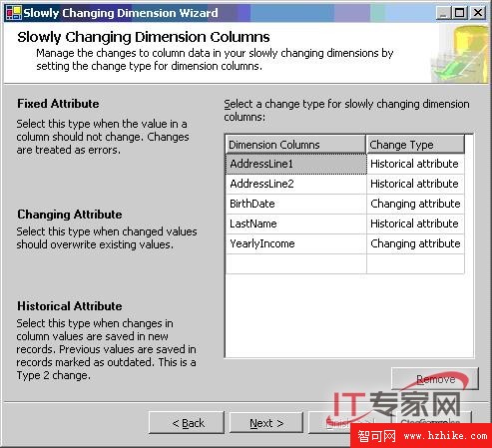The width and height of the screenshot is (492, 448).
Task: Open change type for AddressLine2 row
Action: (415, 184)
